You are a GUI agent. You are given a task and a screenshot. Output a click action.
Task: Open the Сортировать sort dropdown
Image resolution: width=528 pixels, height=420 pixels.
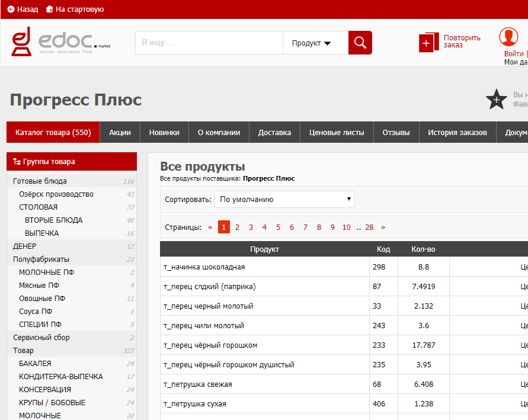[x=284, y=200]
